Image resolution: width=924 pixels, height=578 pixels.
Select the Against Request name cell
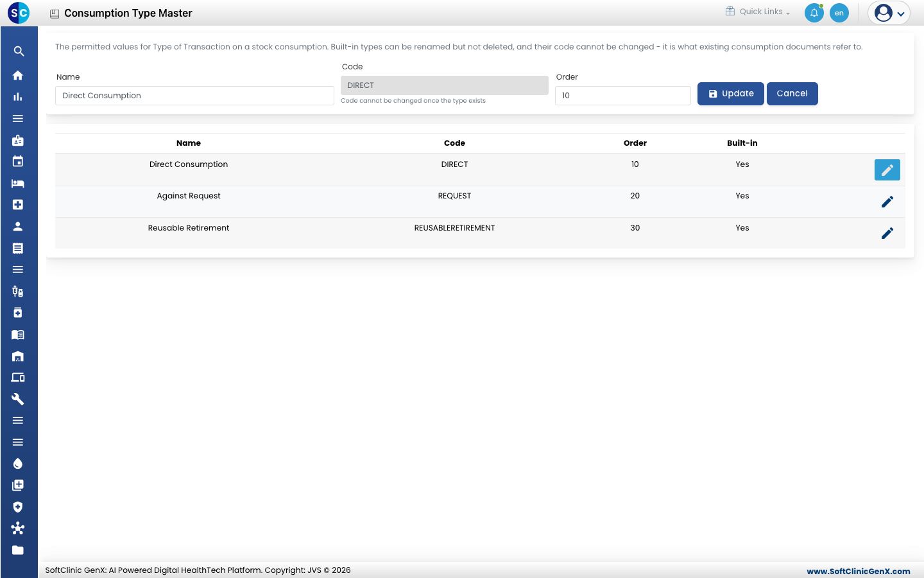coord(189,196)
